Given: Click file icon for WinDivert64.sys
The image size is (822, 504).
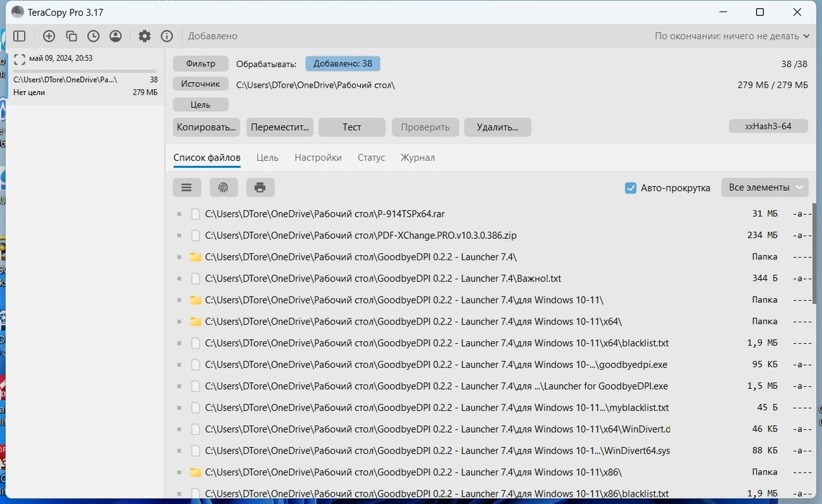Looking at the screenshot, I should pos(195,451).
